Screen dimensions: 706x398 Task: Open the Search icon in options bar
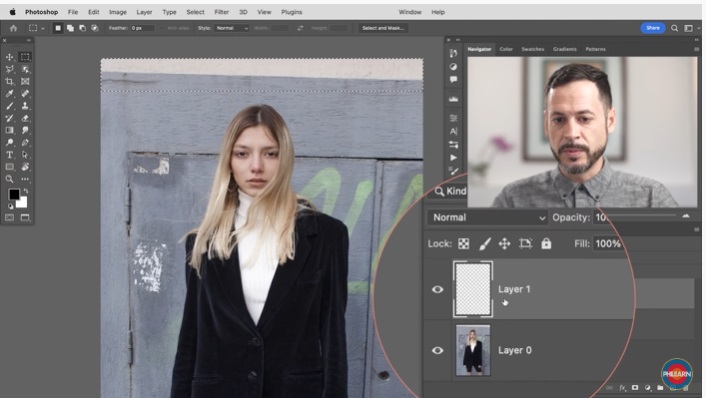tap(674, 28)
